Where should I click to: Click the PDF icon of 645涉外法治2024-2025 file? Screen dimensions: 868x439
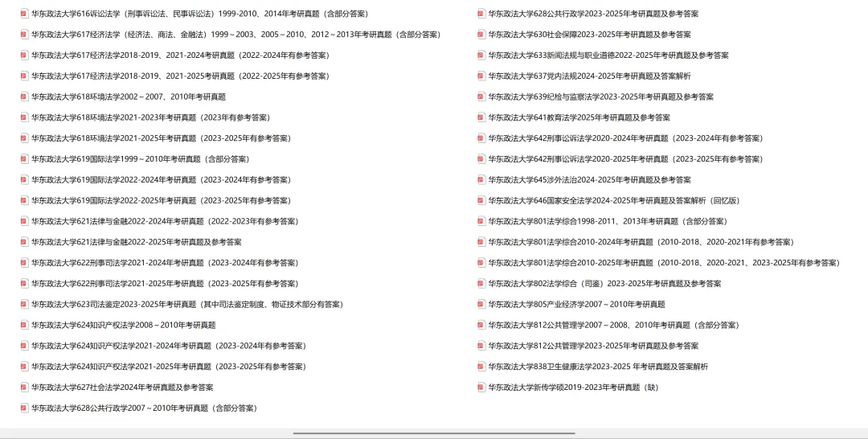pyautogui.click(x=481, y=179)
